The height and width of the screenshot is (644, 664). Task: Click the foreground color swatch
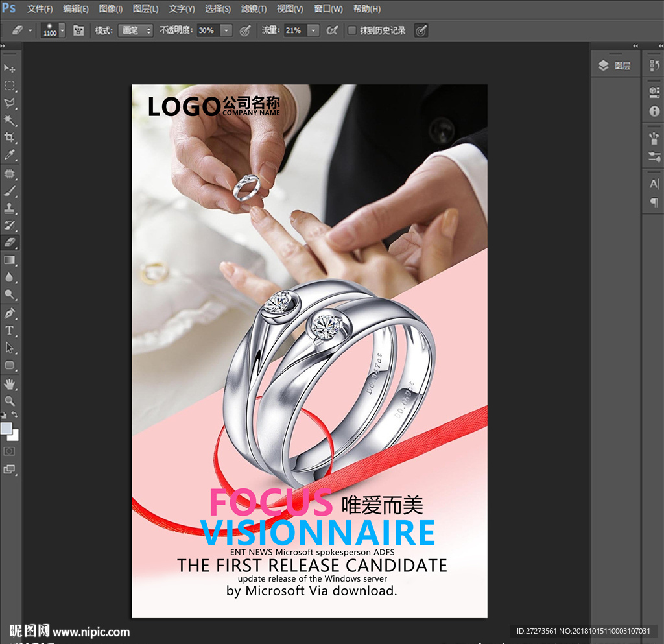[6, 428]
